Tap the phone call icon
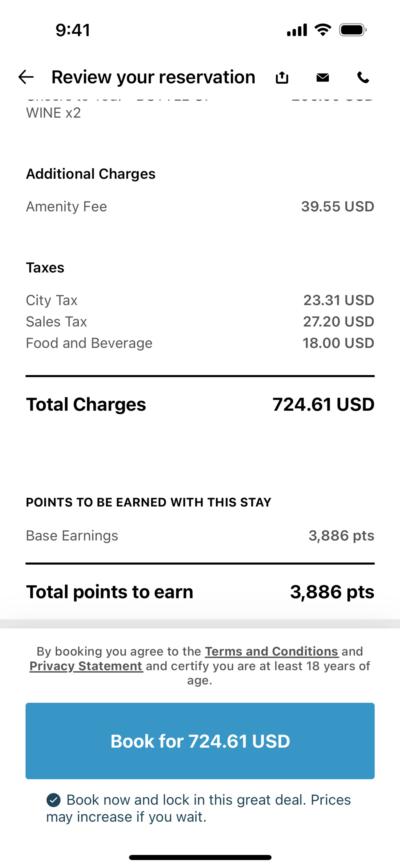Image resolution: width=400 pixels, height=868 pixels. click(363, 78)
